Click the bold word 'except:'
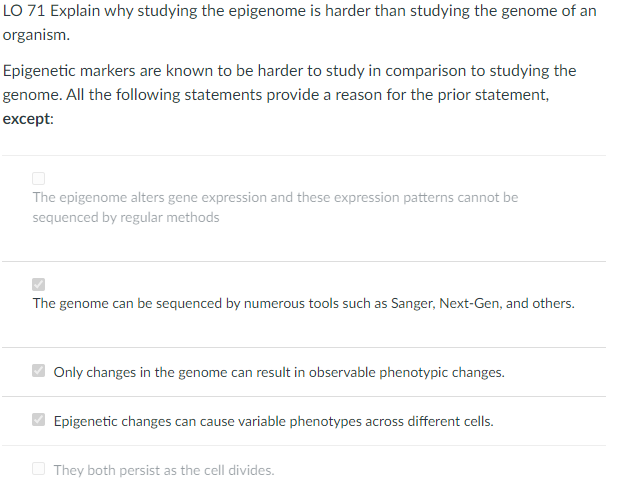Viewport: 621px width, 491px height. (x=29, y=118)
